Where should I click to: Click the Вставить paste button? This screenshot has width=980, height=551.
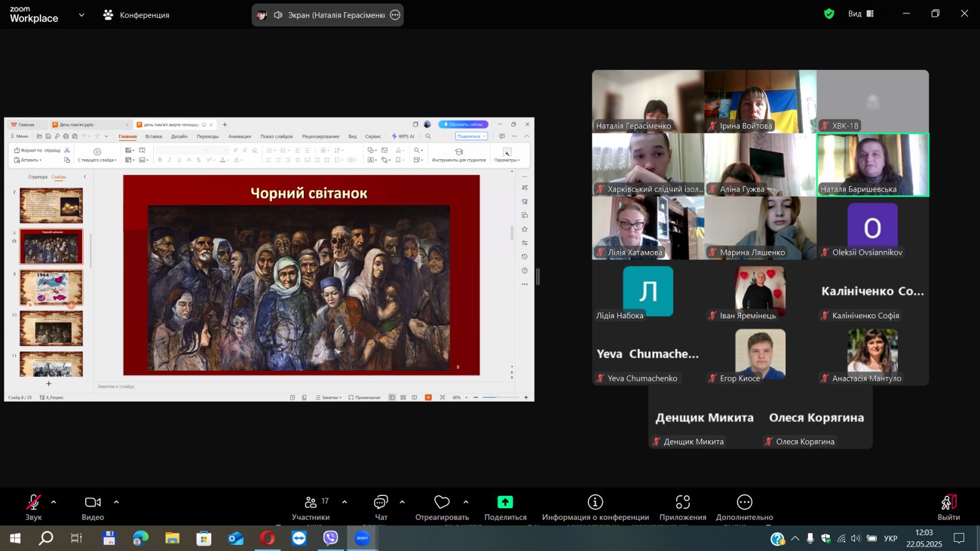[28, 160]
